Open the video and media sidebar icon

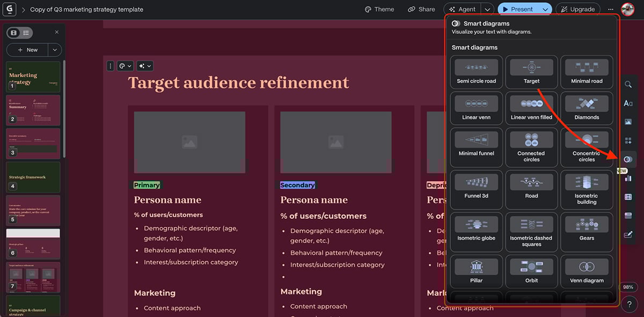coord(628,197)
